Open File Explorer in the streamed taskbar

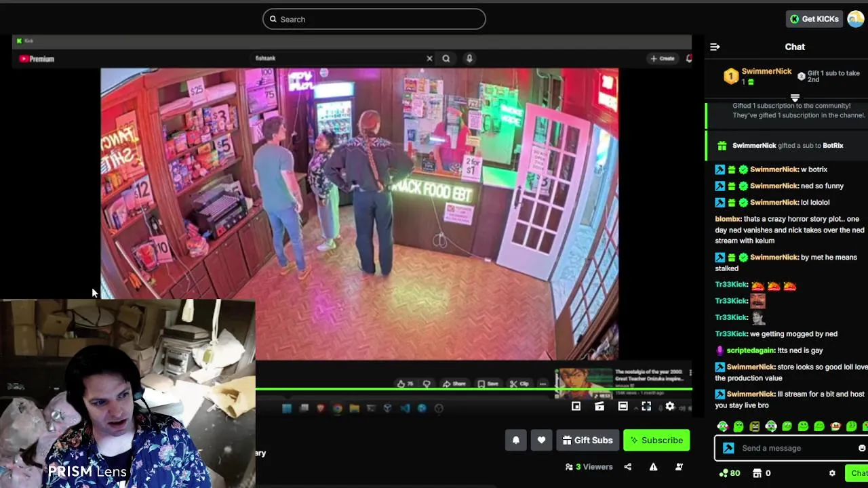click(354, 408)
